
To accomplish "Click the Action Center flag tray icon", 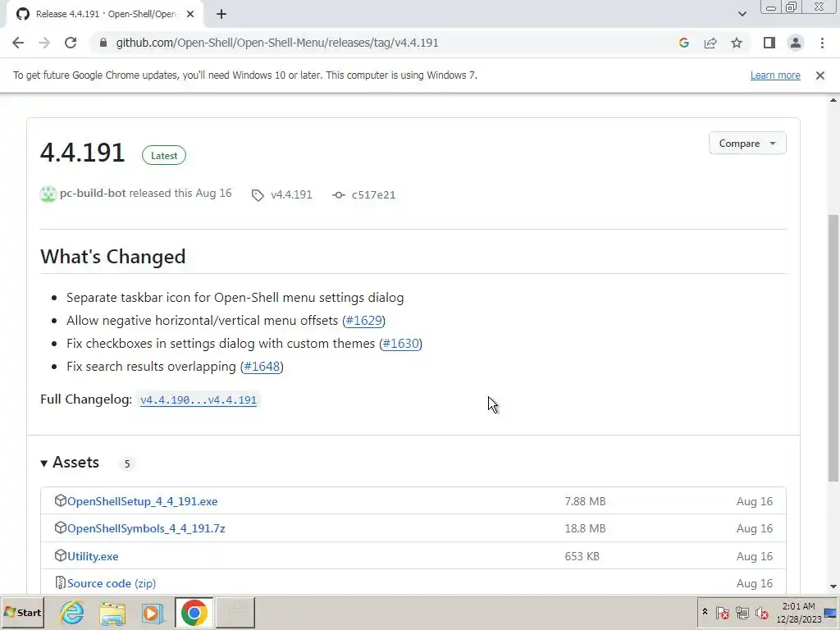I will 722,612.
